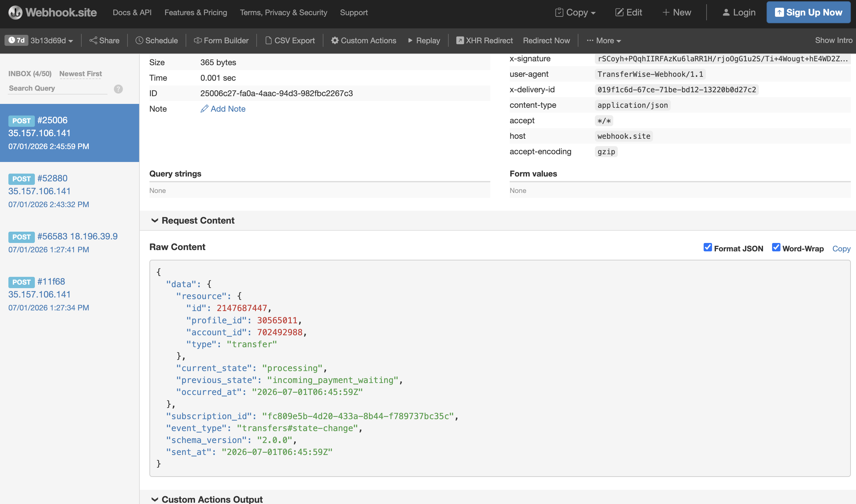Image resolution: width=856 pixels, height=504 pixels.
Task: Click the 7d expiry clock badge
Action: click(x=16, y=40)
